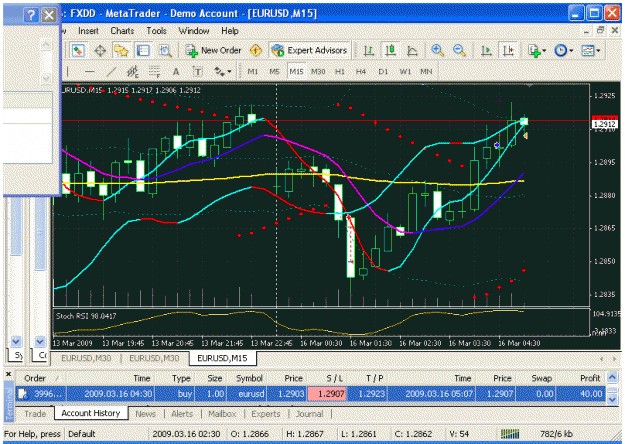Image resolution: width=625 pixels, height=444 pixels.
Task: Open the Tools menu
Action: tap(156, 31)
